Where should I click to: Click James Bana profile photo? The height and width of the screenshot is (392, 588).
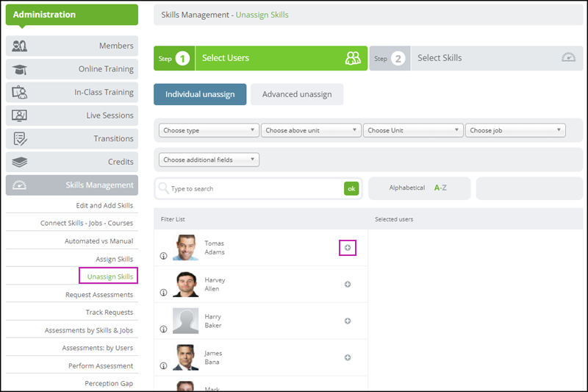point(186,357)
